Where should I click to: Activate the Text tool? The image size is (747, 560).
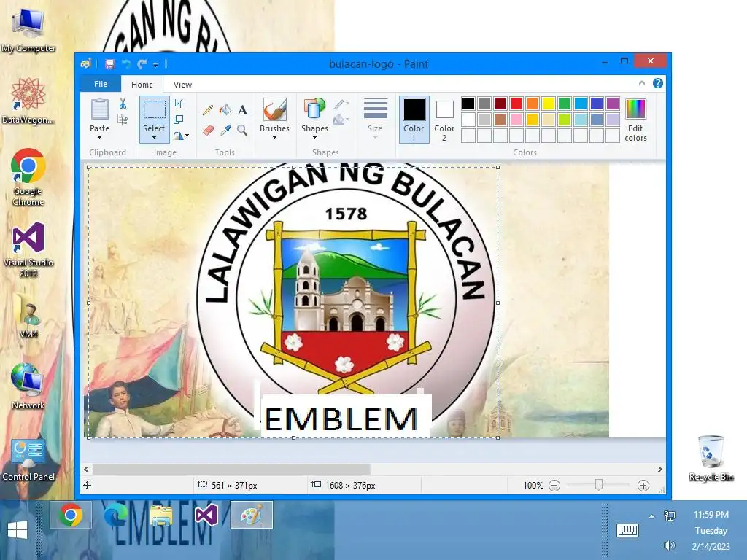point(242,111)
